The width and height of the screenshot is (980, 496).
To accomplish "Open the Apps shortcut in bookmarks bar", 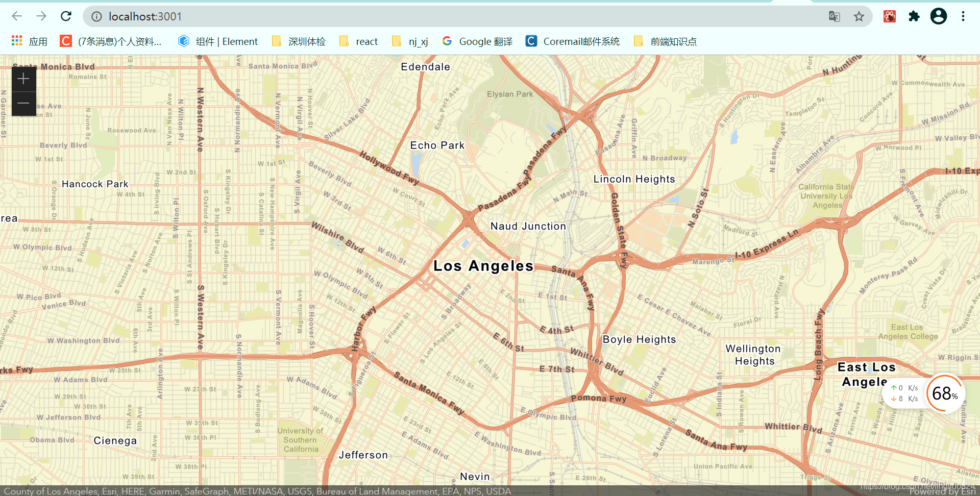I will click(x=29, y=41).
